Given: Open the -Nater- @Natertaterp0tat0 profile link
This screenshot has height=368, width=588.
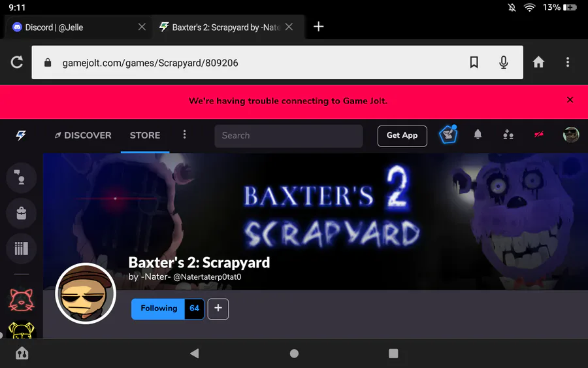Looking at the screenshot, I should (186, 277).
